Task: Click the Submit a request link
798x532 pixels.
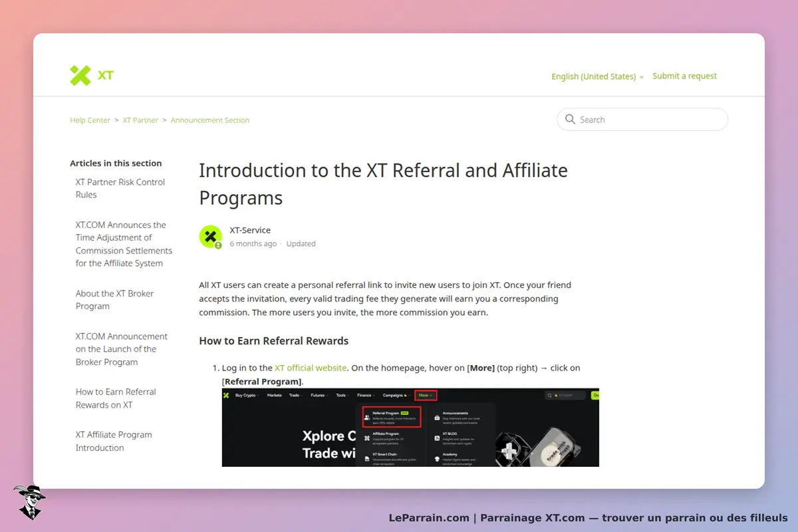Action: 684,76
